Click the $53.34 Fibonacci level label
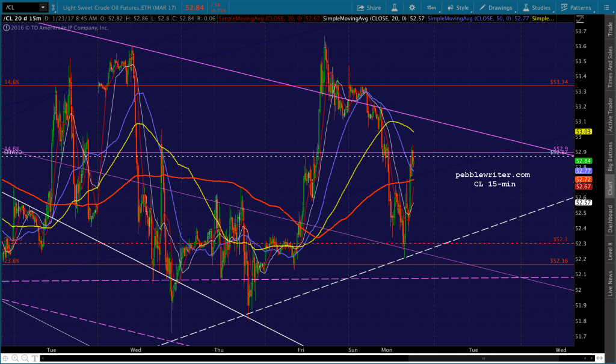The height and width of the screenshot is (364, 616). coord(559,82)
